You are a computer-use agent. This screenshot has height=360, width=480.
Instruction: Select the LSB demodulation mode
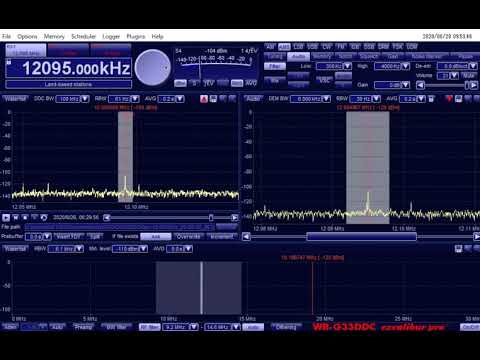298,47
